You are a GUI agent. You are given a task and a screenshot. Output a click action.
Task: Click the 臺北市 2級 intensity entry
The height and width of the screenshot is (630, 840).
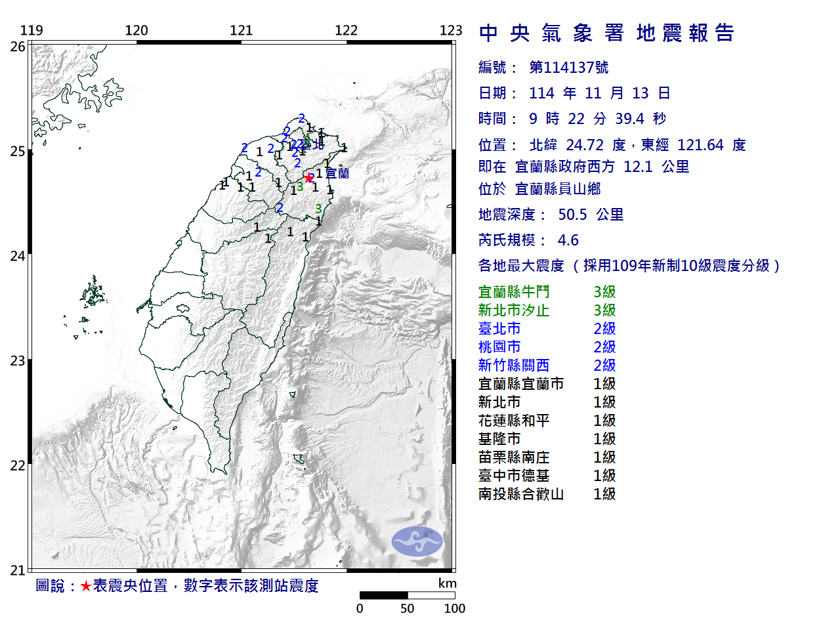[x=547, y=329]
